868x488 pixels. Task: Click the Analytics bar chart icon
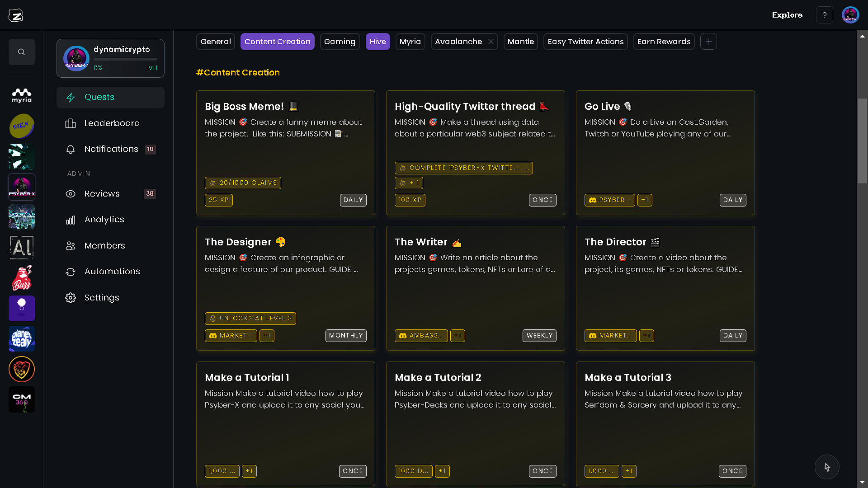coord(71,220)
